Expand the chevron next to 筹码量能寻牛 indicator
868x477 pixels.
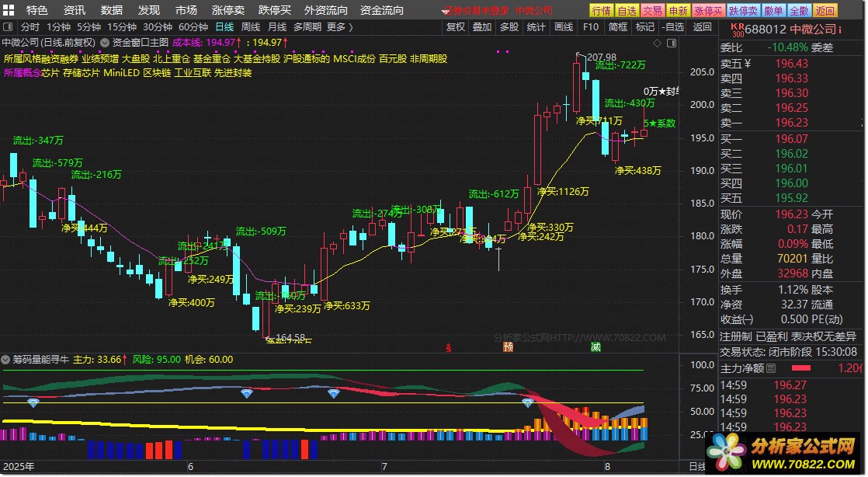coord(6,360)
